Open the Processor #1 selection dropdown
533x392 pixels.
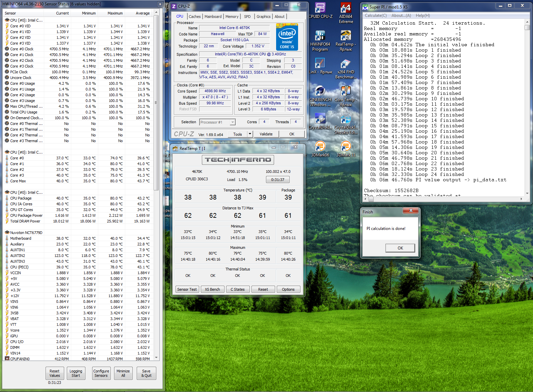[217, 122]
